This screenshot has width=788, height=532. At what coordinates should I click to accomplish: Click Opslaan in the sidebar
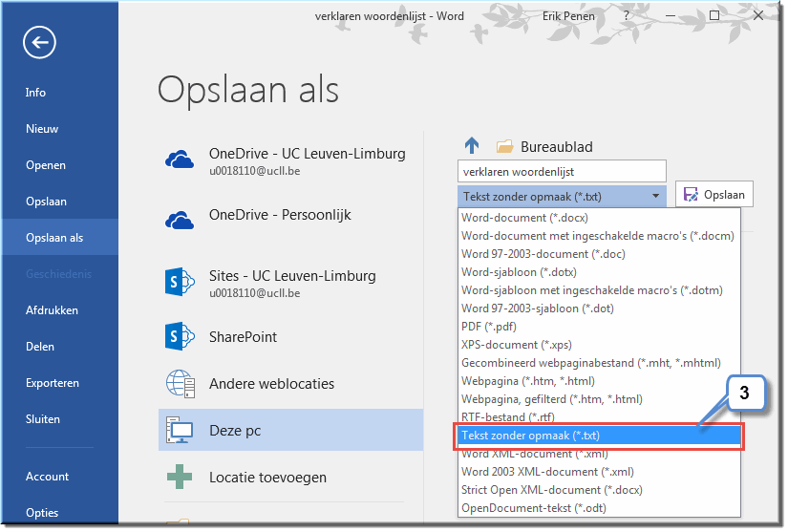click(46, 201)
